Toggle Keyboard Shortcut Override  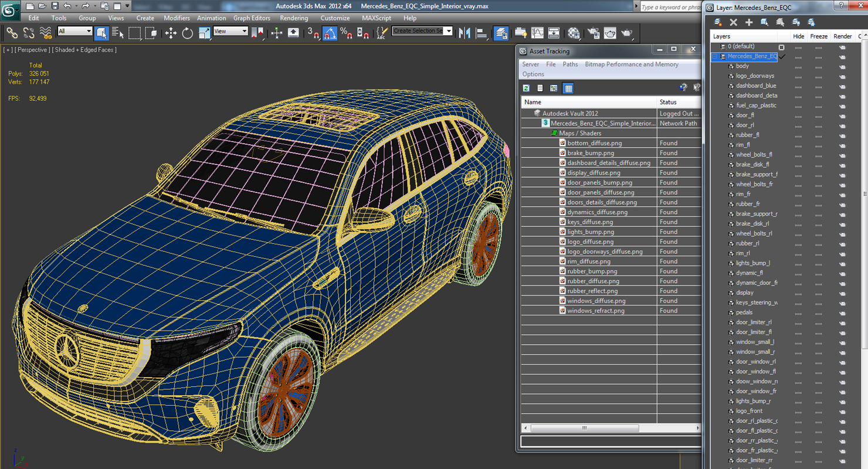click(293, 33)
